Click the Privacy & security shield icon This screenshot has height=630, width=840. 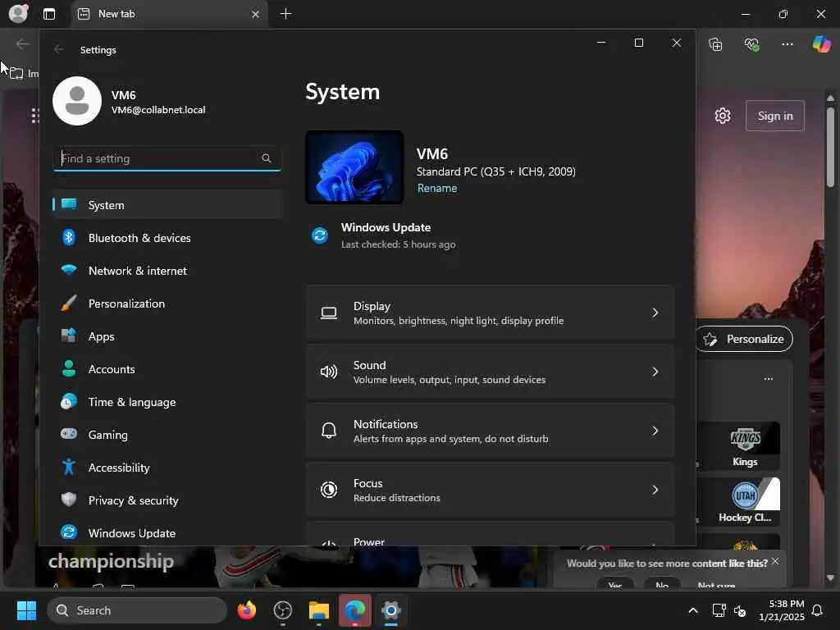click(69, 500)
